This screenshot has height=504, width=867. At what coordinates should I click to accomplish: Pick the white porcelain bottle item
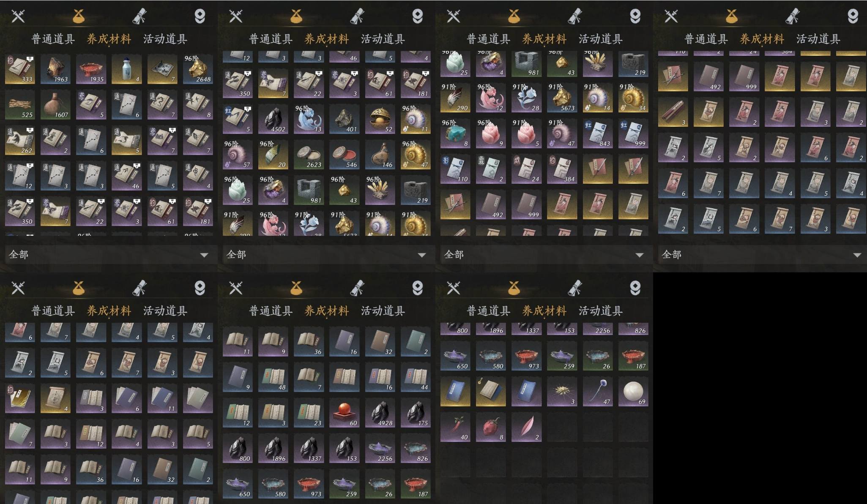(x=127, y=69)
